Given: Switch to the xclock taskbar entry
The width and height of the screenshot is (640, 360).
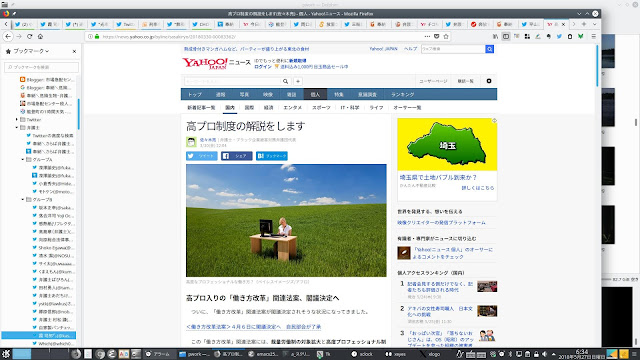Looking at the screenshot, I should (362, 354).
